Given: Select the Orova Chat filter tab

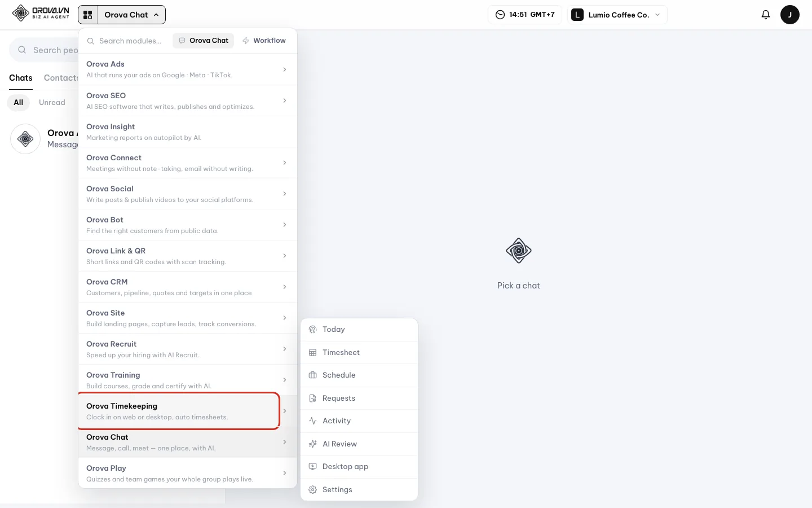Looking at the screenshot, I should (x=203, y=41).
